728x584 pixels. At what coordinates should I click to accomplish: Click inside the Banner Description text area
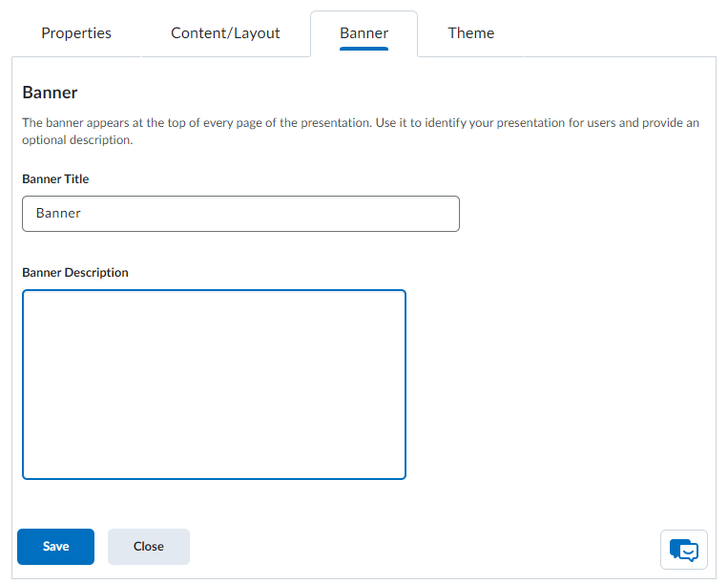(x=214, y=384)
